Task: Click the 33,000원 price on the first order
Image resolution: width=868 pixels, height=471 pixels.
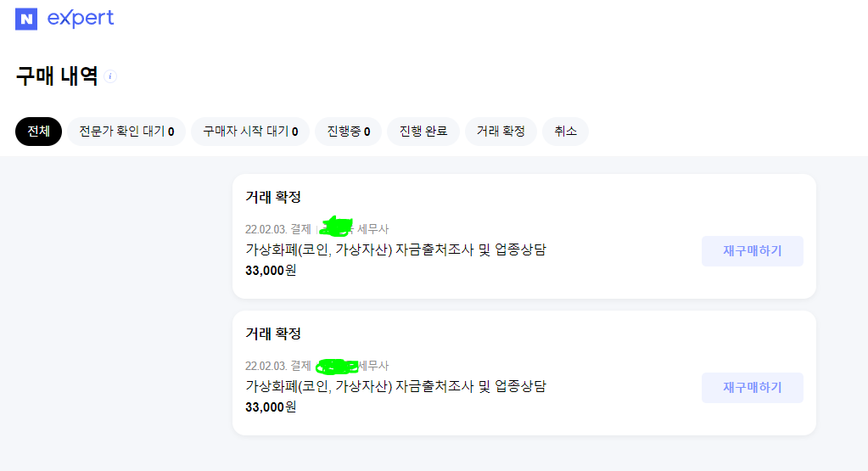Action: tap(271, 270)
